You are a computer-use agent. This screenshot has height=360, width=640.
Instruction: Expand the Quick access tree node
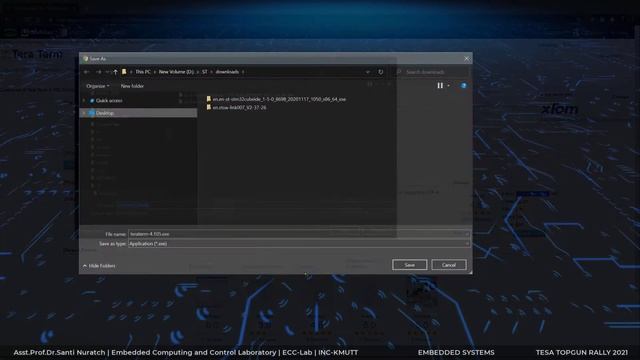pos(84,100)
